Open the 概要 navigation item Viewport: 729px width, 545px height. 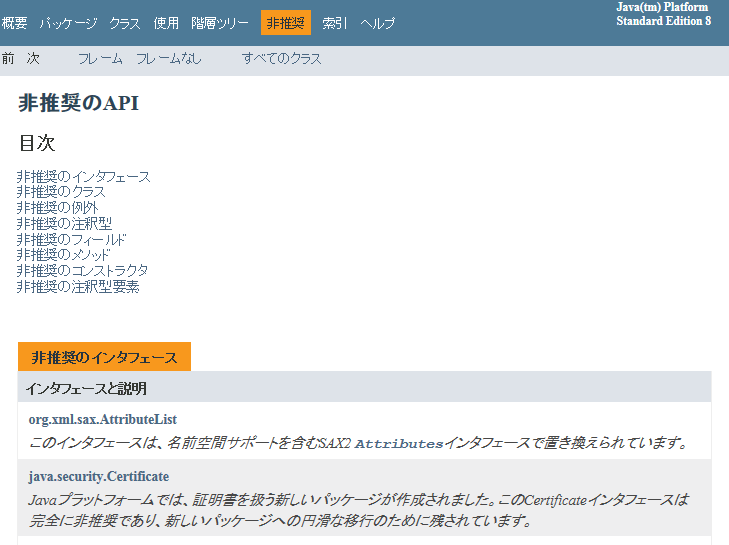click(x=14, y=23)
